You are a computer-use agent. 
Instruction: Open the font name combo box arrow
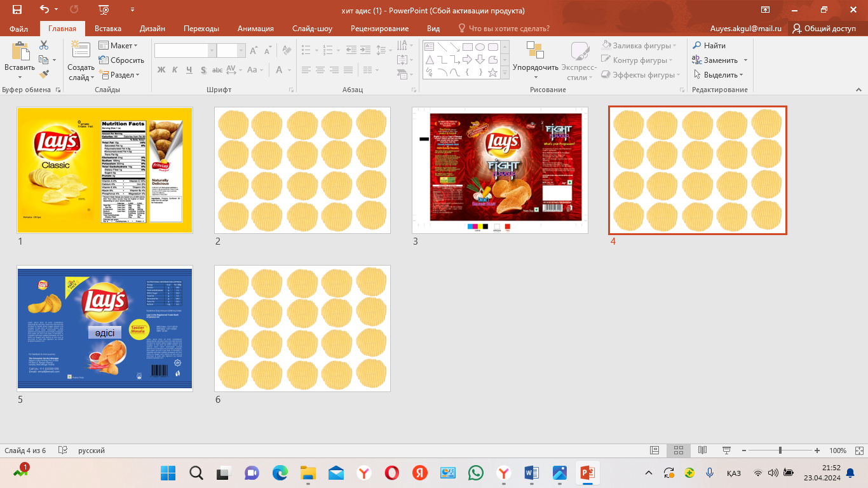coord(212,51)
